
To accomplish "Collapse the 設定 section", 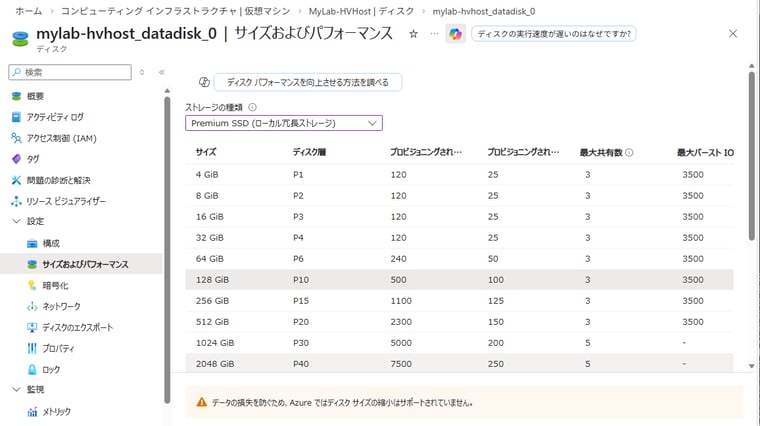I will pyautogui.click(x=16, y=221).
